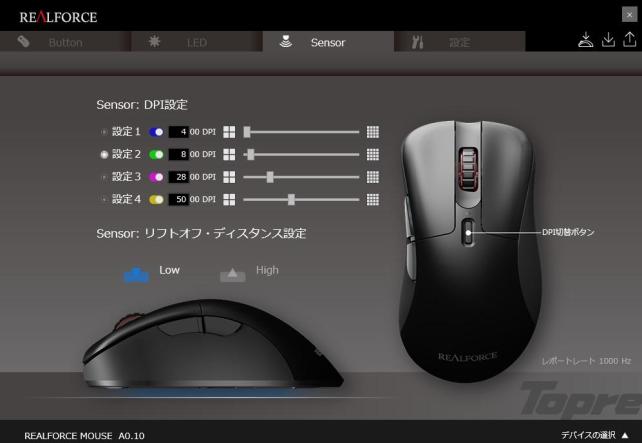Click the save-to-device icon with hand

pos(585,40)
